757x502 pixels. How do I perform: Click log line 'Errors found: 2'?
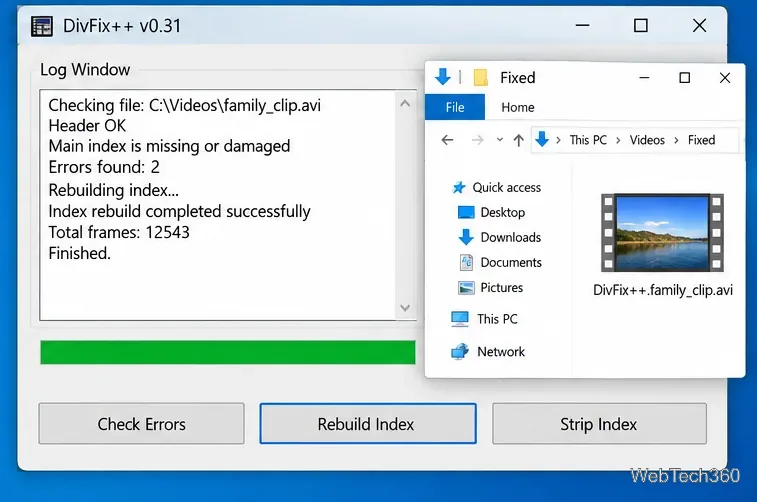pyautogui.click(x=104, y=167)
